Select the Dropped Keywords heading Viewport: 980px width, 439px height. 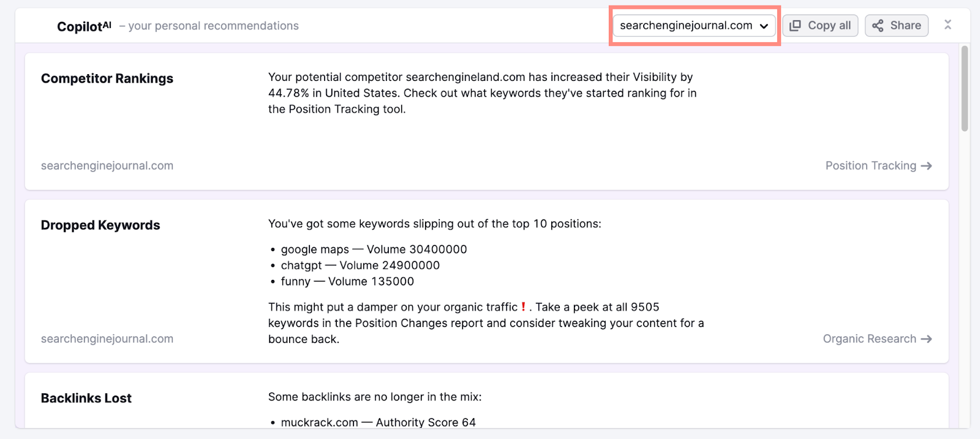pyautogui.click(x=100, y=225)
